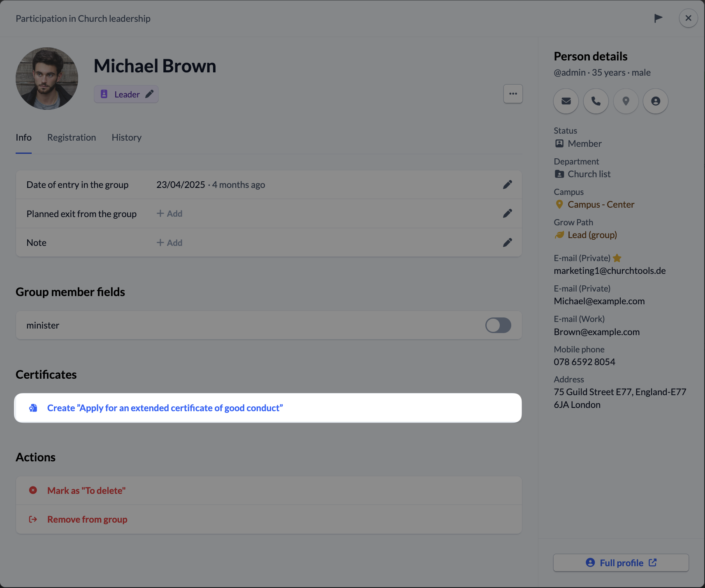This screenshot has width=705, height=588.
Task: Click the envelope email contact icon
Action: pos(566,101)
